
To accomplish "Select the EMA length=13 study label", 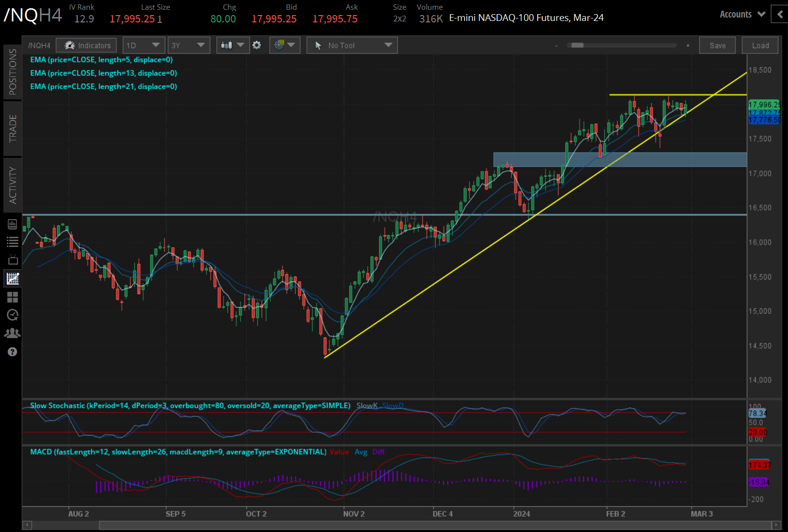I will pyautogui.click(x=104, y=73).
